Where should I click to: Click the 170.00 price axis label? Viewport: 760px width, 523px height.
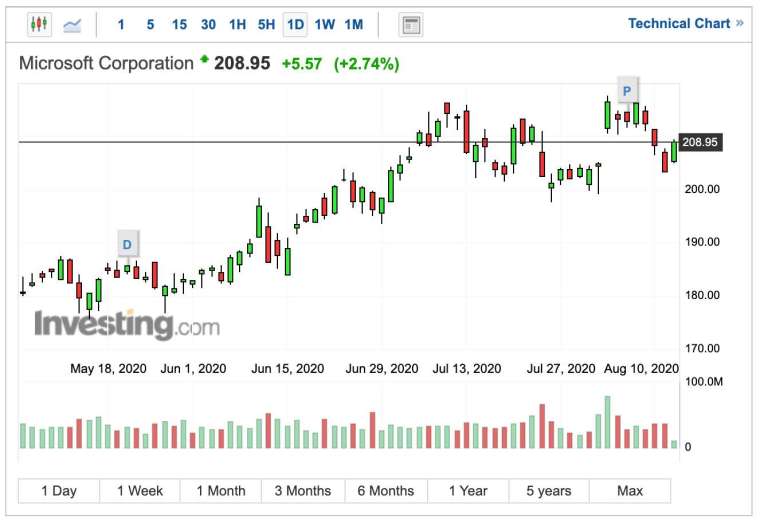click(702, 348)
